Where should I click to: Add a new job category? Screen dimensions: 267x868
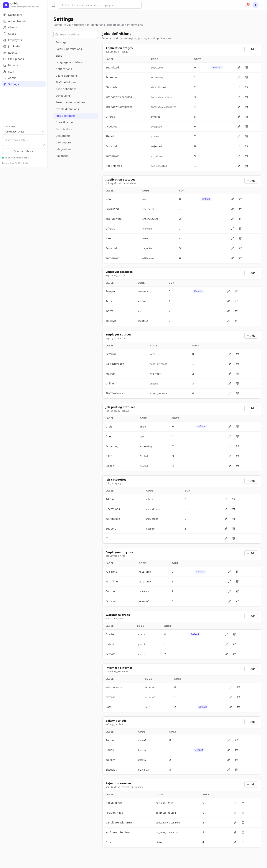click(251, 481)
